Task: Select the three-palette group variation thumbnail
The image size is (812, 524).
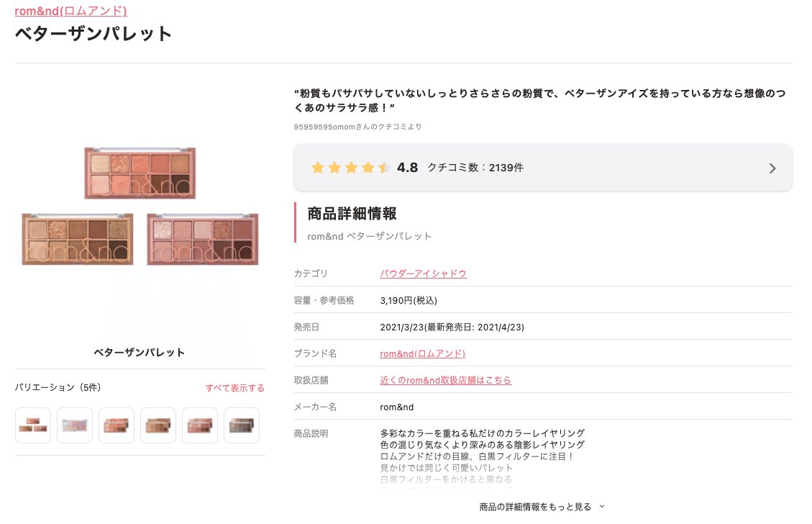Action: coord(33,425)
